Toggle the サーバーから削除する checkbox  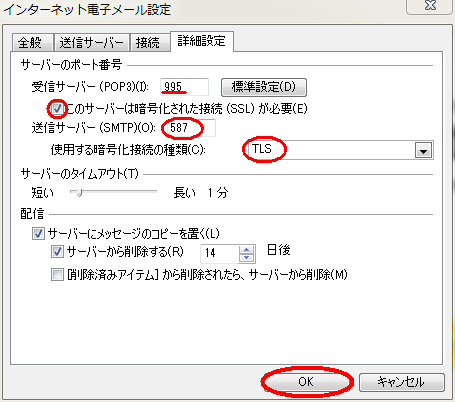(x=57, y=252)
